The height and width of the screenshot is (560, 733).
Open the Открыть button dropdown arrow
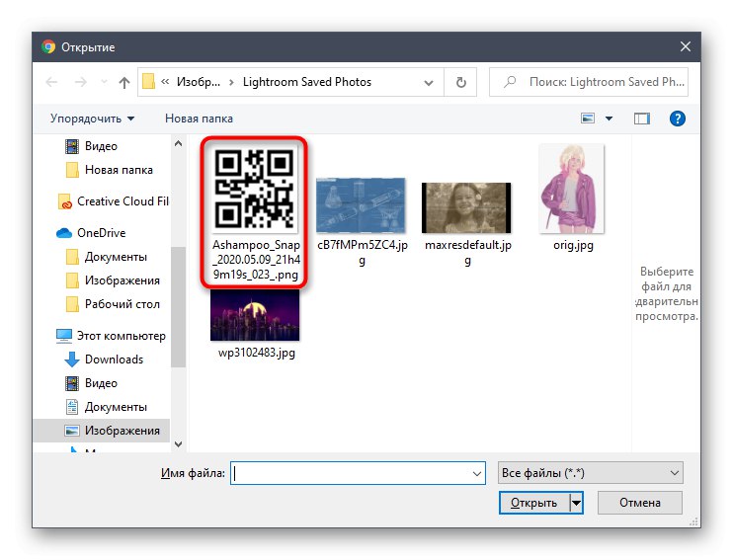[576, 503]
